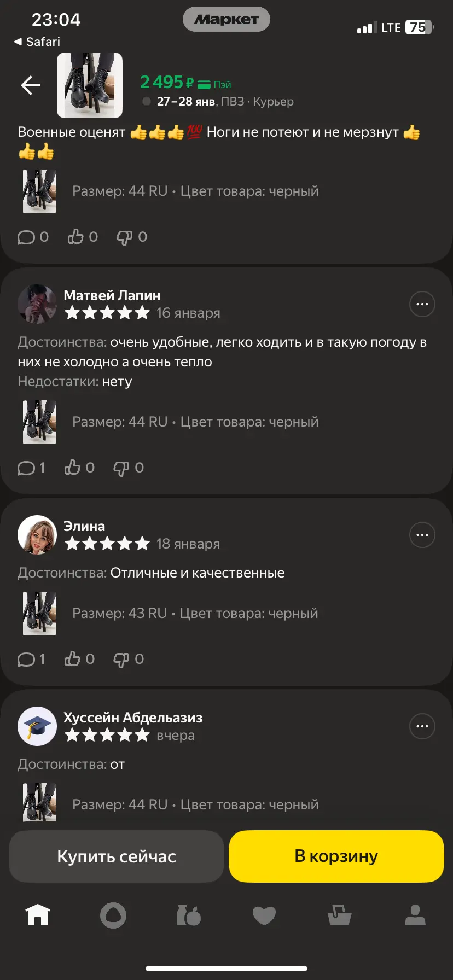Go to the Home tab

(38, 914)
